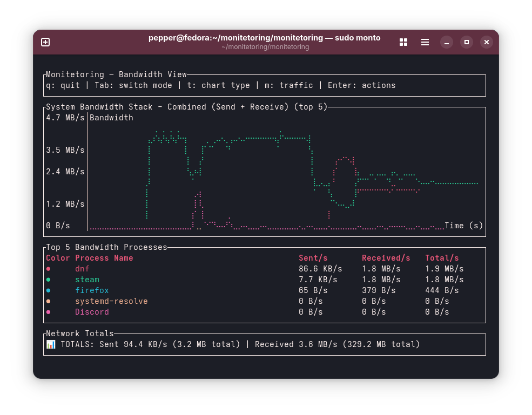
Task: Click the 't: chart type' hint
Action: pos(219,85)
